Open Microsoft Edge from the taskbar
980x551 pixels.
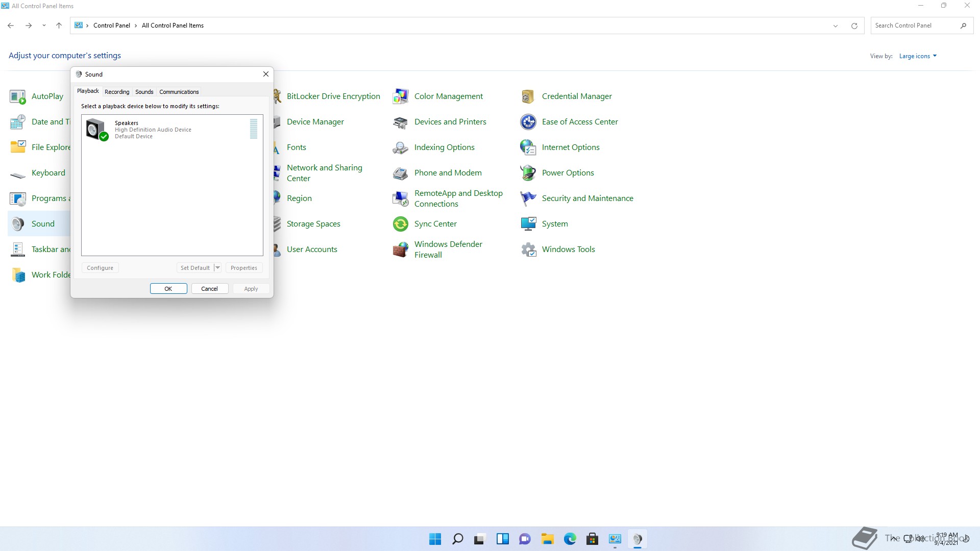[x=570, y=539]
